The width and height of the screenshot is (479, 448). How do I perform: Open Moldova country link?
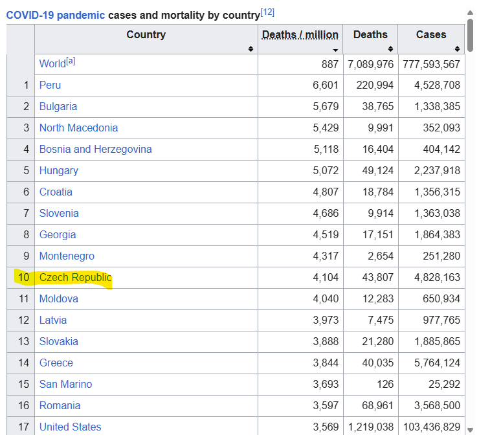pos(59,299)
